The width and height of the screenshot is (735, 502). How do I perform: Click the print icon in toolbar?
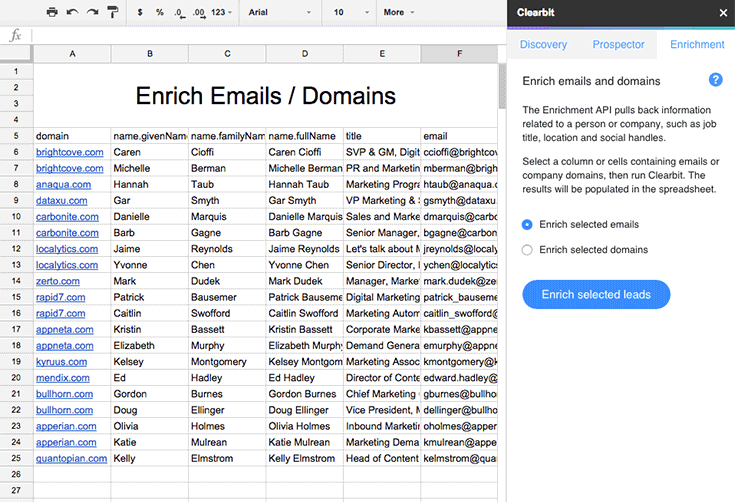[x=52, y=12]
